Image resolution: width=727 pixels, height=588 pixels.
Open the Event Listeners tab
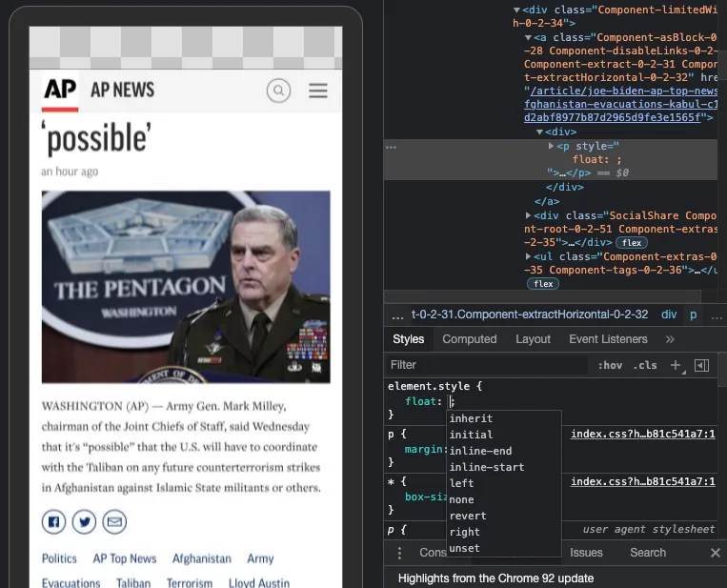[608, 339]
